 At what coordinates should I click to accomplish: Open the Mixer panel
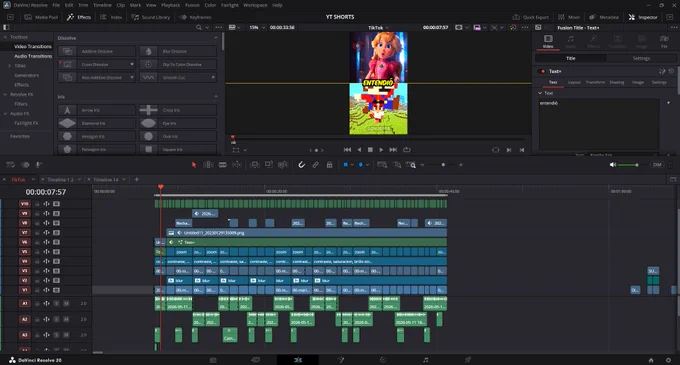pyautogui.click(x=569, y=17)
